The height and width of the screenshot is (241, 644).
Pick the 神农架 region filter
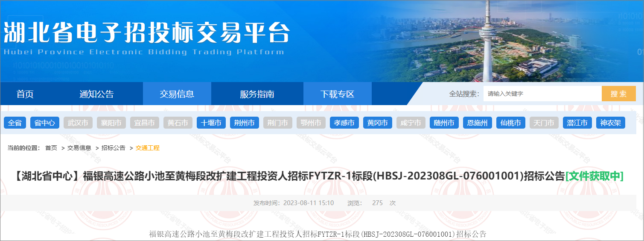[611, 123]
